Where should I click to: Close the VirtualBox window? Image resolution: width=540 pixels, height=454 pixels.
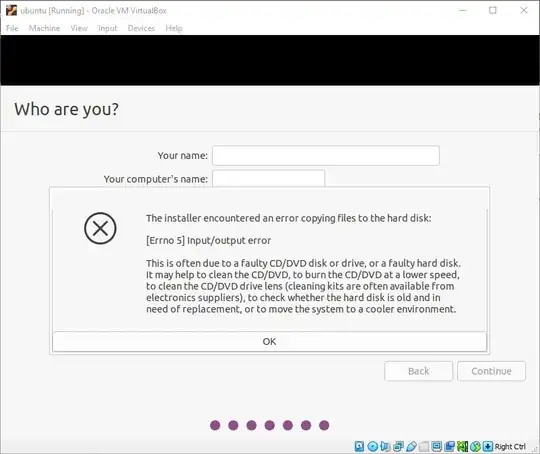point(523,10)
